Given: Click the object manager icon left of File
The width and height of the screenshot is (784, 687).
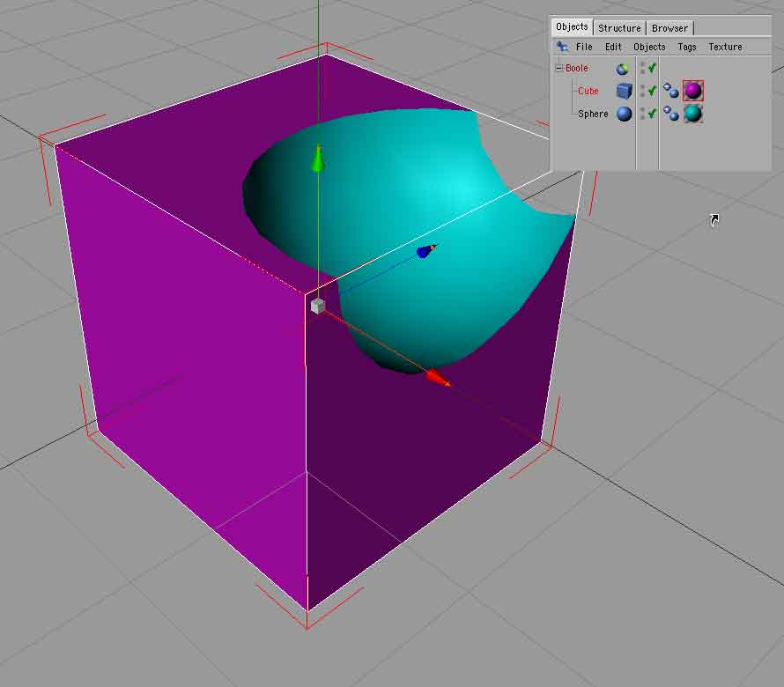Looking at the screenshot, I should (x=562, y=47).
